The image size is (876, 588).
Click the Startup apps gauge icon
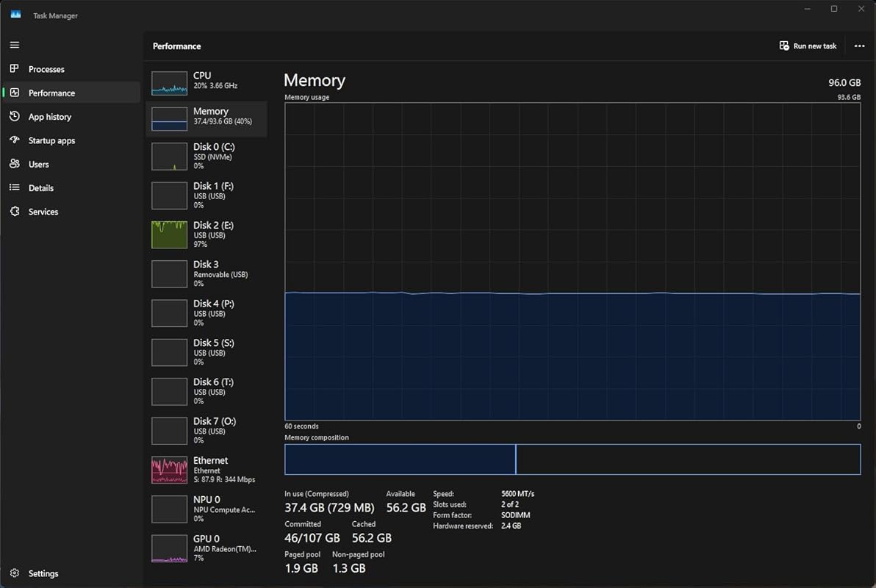(x=14, y=140)
